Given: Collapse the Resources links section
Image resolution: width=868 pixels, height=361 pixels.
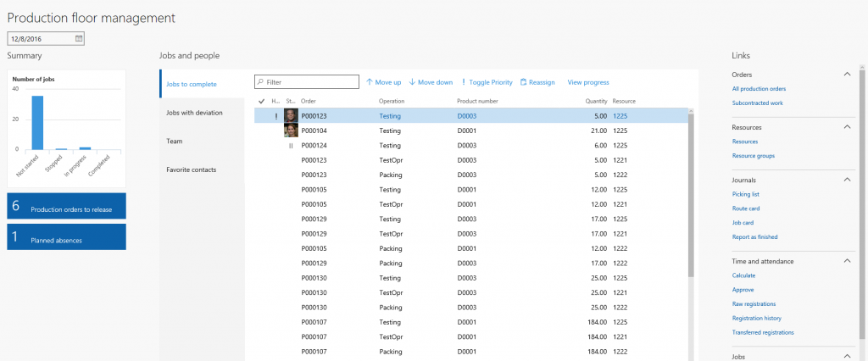Looking at the screenshot, I should point(847,127).
